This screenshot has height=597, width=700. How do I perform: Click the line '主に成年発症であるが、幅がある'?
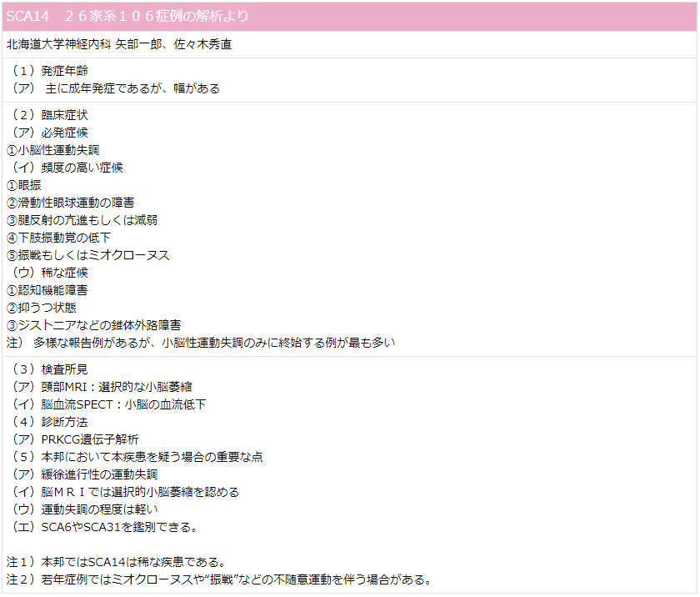click(x=132, y=88)
